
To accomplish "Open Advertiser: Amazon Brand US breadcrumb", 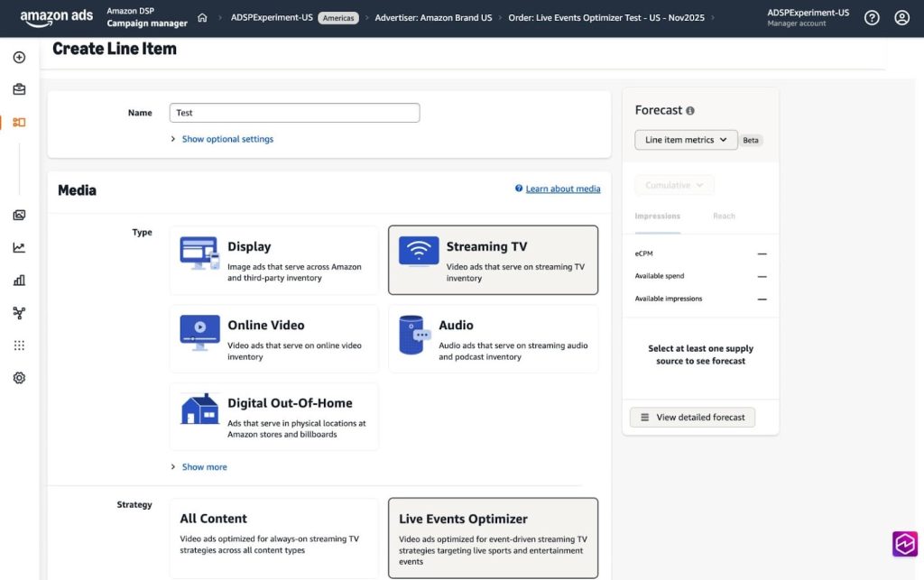I will click(433, 18).
